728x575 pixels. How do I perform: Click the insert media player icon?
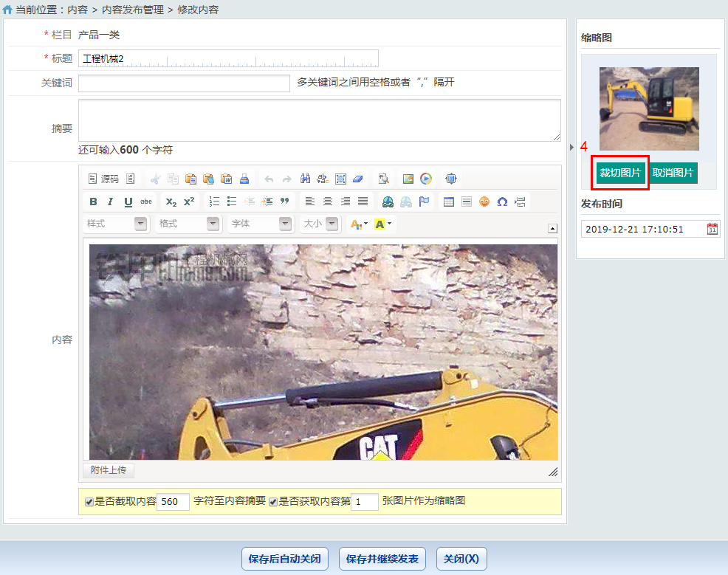(x=426, y=179)
